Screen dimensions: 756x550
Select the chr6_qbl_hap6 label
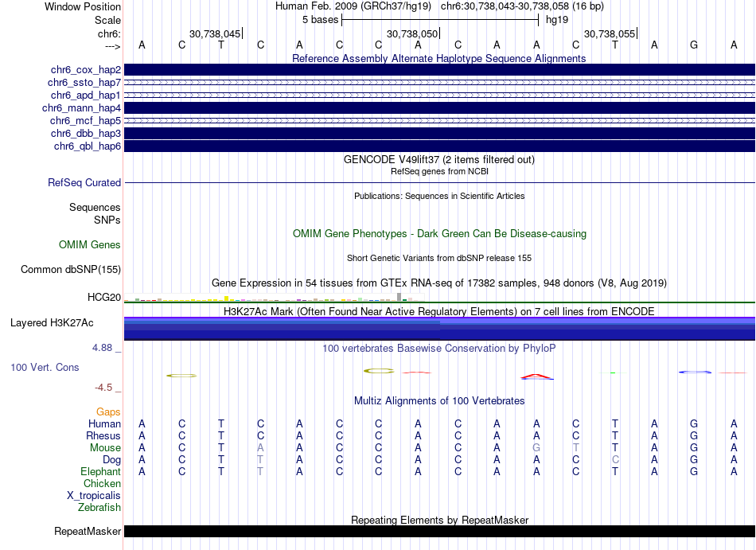click(x=88, y=146)
